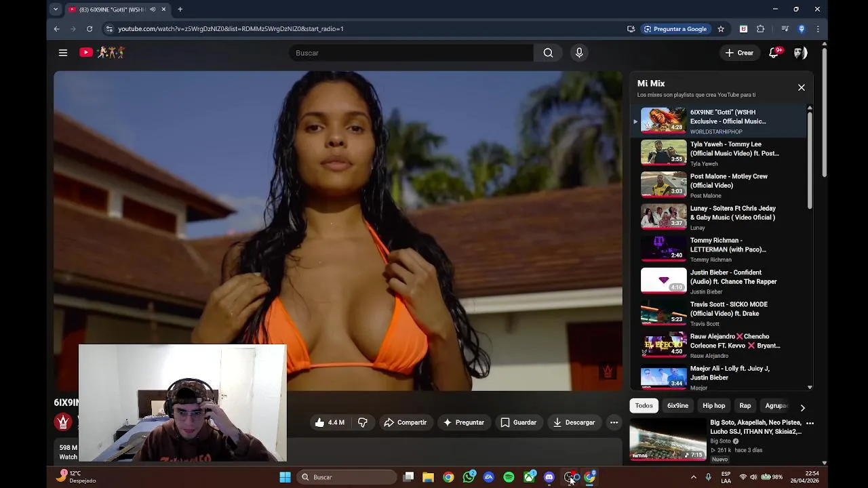Open File Explorer from the taskbar

click(x=428, y=477)
